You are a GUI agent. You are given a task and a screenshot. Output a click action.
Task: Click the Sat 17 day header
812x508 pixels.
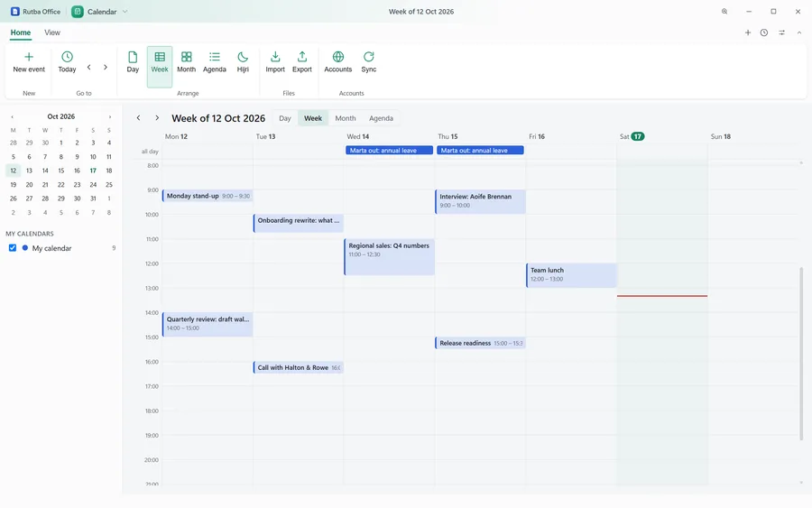[x=632, y=137]
